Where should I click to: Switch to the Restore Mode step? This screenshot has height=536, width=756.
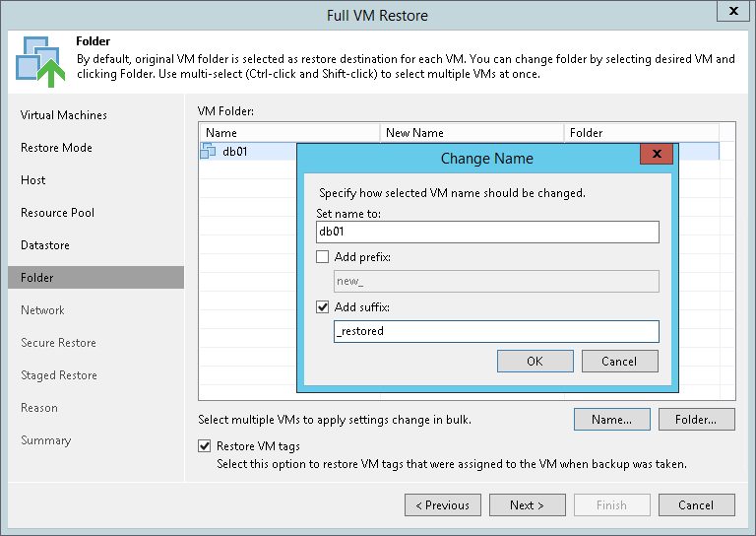pyautogui.click(x=56, y=148)
